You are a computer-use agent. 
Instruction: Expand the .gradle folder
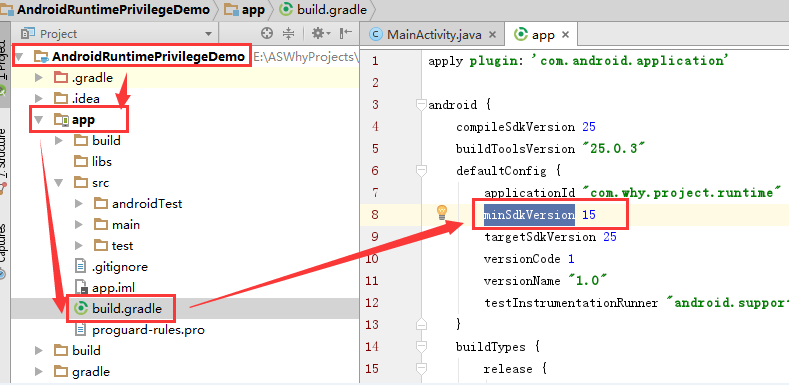coord(39,78)
